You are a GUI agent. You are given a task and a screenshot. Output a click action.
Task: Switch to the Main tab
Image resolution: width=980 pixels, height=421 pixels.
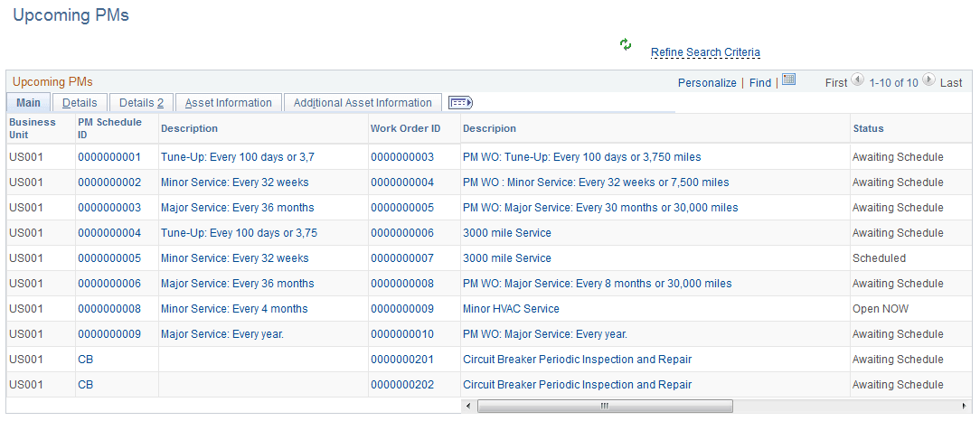(x=28, y=102)
